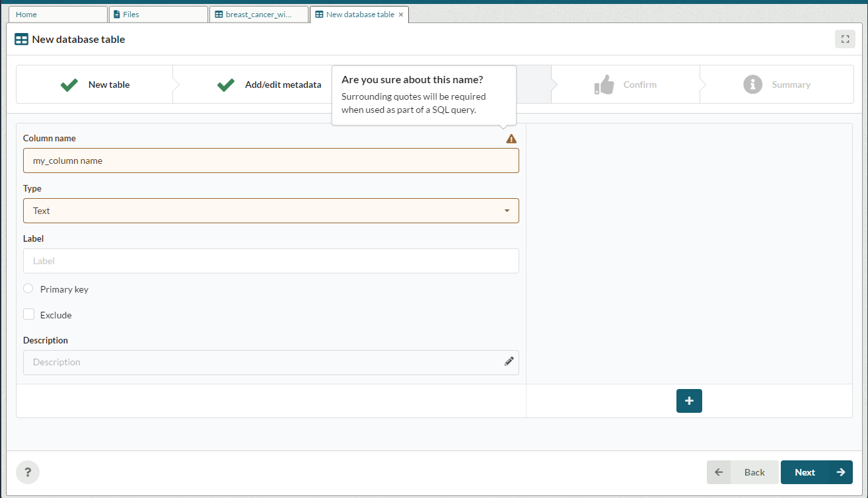Click the thumbs-up Confirm step icon

click(x=604, y=85)
